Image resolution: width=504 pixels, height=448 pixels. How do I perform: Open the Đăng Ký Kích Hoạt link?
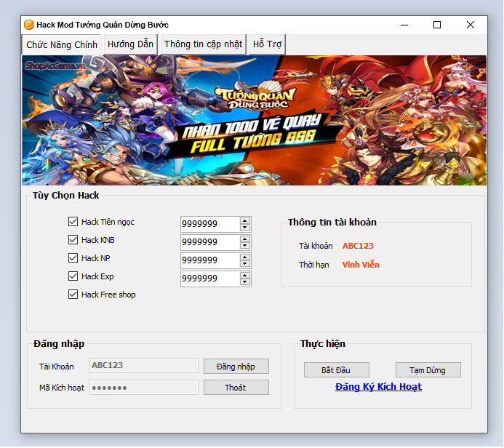pyautogui.click(x=378, y=387)
